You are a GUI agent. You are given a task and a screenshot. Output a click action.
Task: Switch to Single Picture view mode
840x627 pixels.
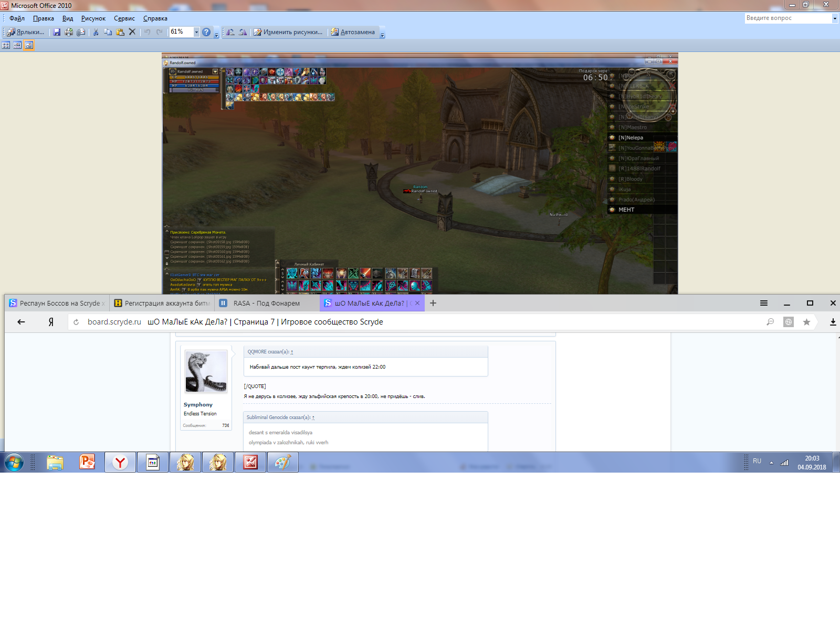click(29, 46)
